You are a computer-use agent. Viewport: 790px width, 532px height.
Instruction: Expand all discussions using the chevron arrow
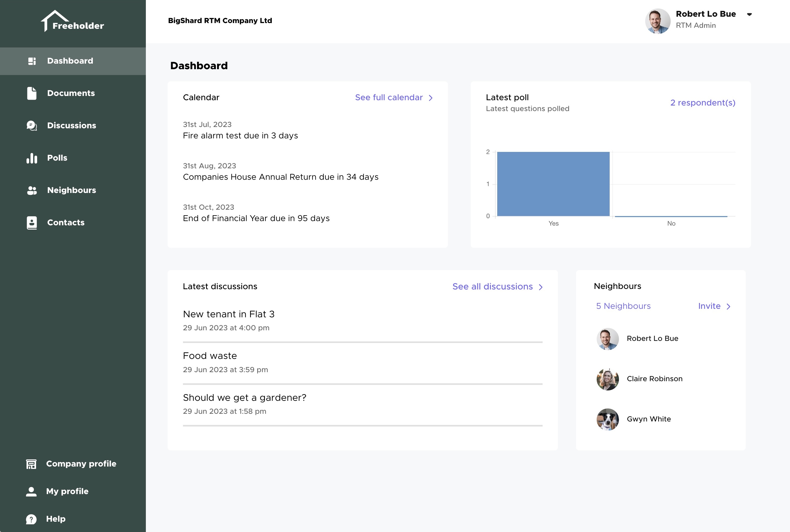(x=541, y=287)
